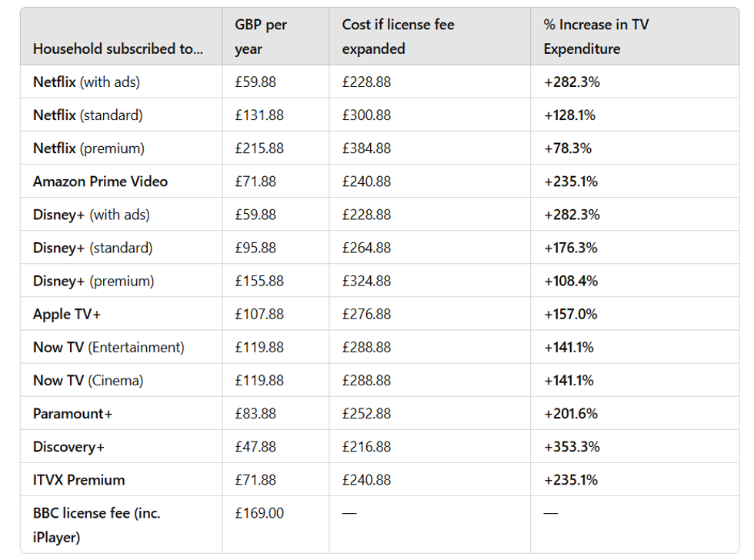Click the "GBP per year" column header
754x560 pixels.
pos(261,36)
